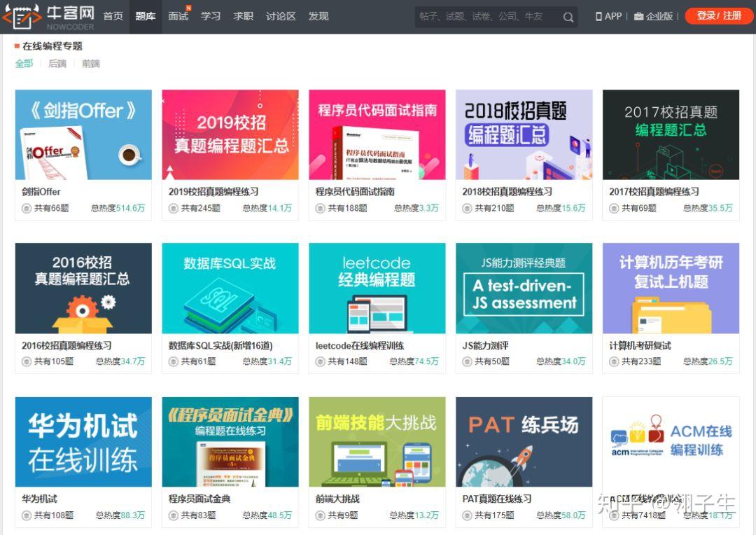The height and width of the screenshot is (535, 756).
Task: Open the 前端技能大挑战 cover image
Action: [x=377, y=442]
